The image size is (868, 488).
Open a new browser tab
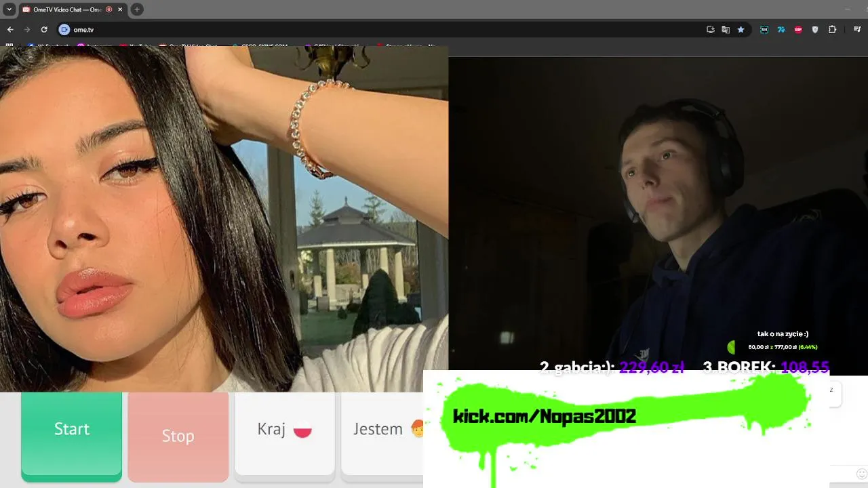pos(137,9)
